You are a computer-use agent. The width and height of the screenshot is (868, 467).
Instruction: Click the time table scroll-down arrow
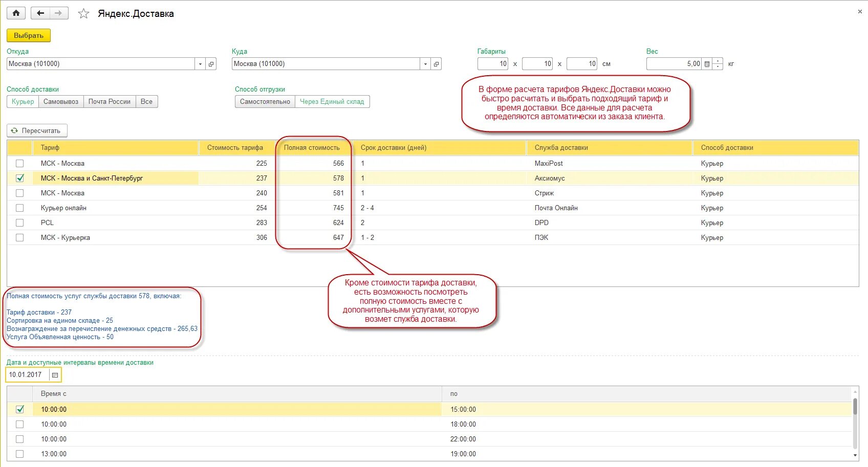(x=855, y=455)
